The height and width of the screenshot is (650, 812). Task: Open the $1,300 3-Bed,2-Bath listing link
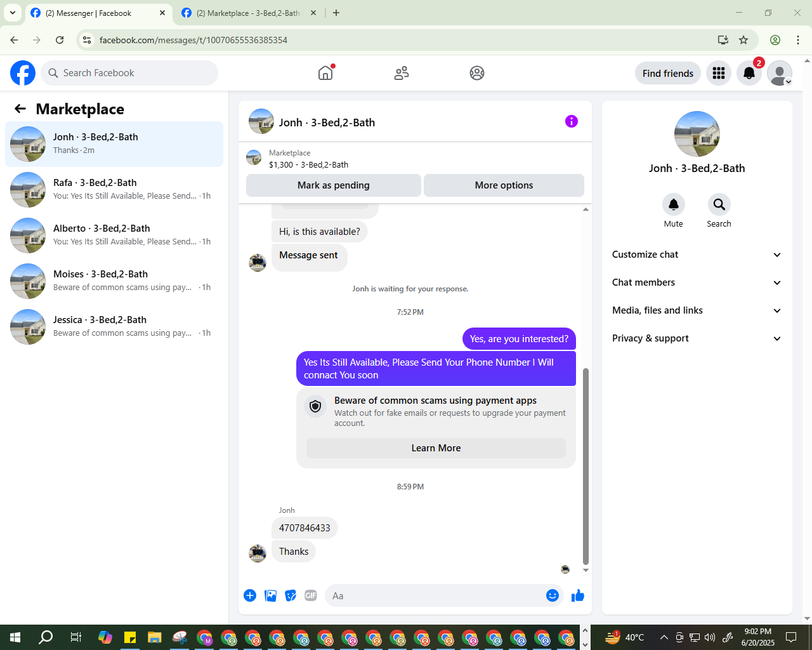point(308,164)
